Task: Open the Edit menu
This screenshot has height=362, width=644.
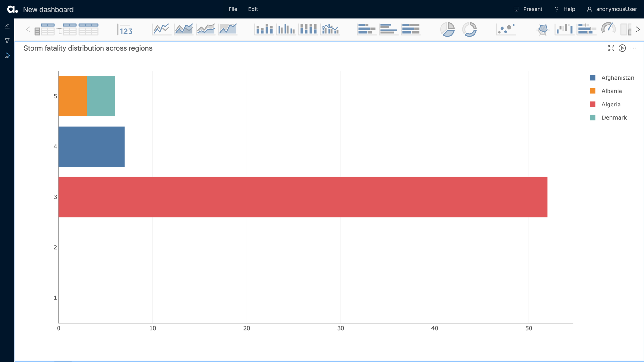Action: (253, 9)
